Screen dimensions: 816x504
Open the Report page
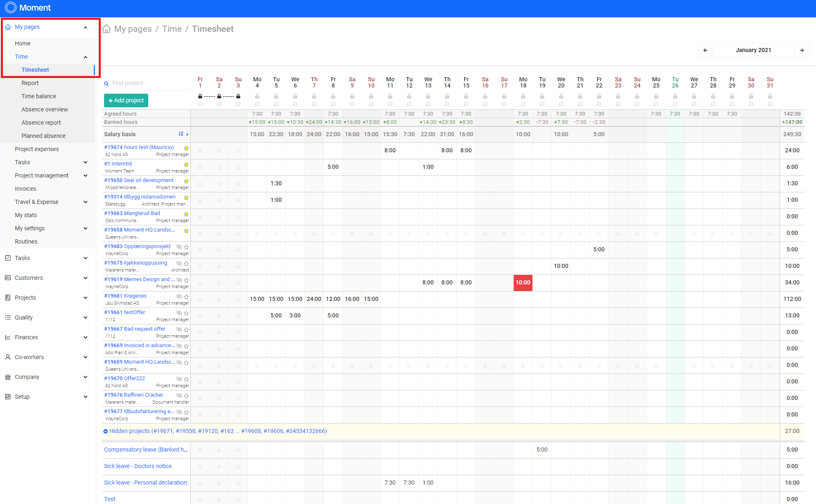30,83
